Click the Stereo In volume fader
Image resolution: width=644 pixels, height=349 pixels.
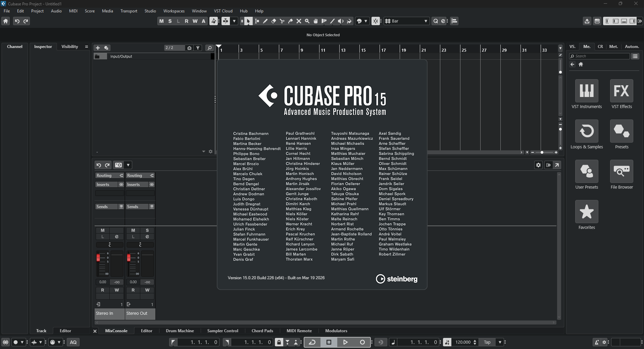[98, 258]
